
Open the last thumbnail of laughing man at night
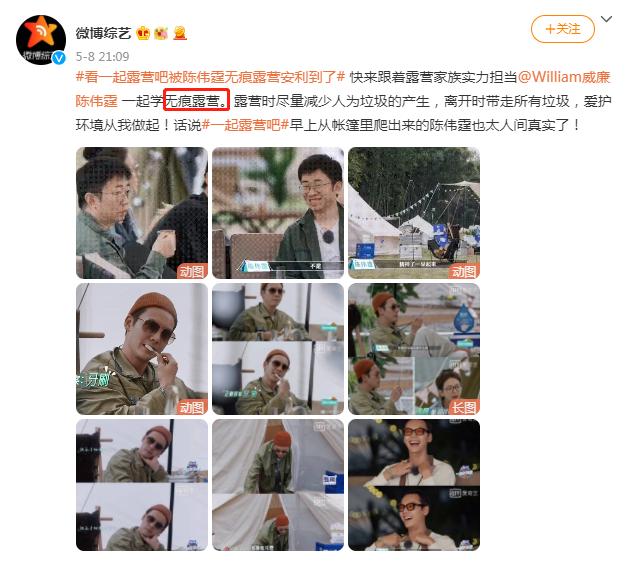point(414,485)
